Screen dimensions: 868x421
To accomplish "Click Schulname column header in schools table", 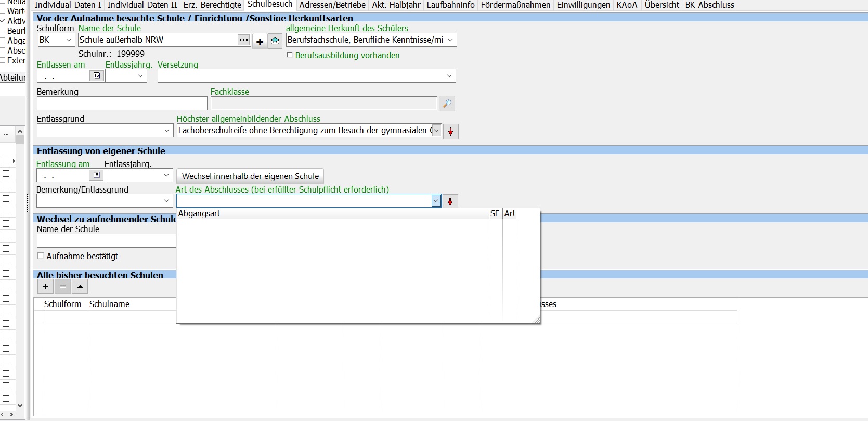I will 132,304.
